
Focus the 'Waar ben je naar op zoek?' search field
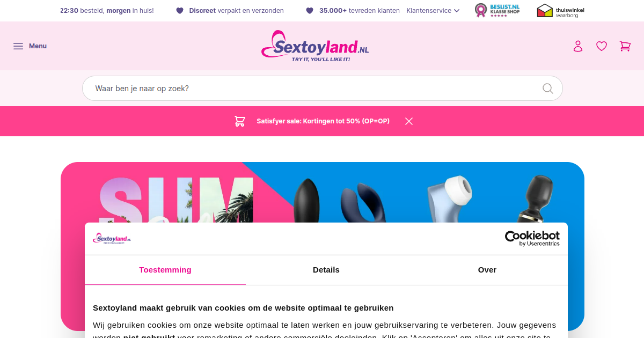pos(322,89)
